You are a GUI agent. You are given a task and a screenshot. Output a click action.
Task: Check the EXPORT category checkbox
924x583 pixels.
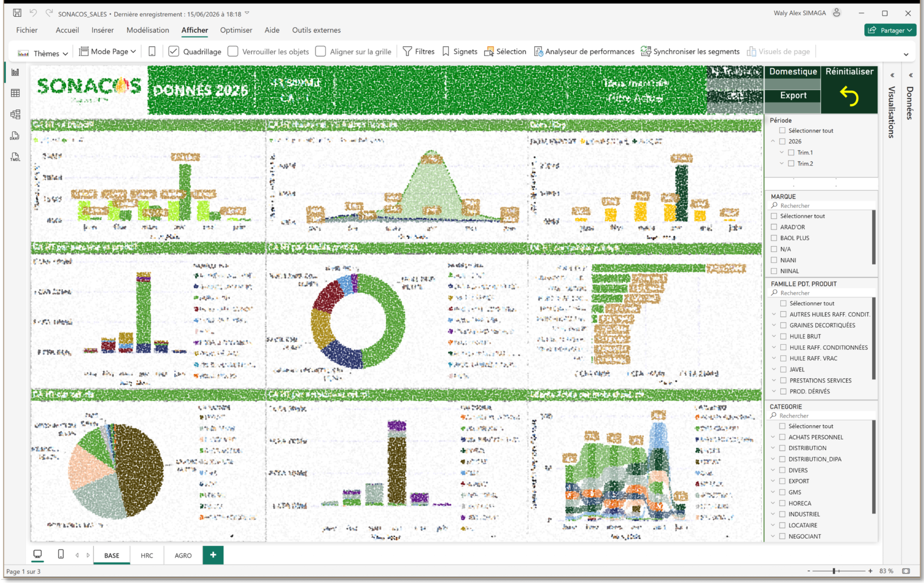click(x=783, y=481)
